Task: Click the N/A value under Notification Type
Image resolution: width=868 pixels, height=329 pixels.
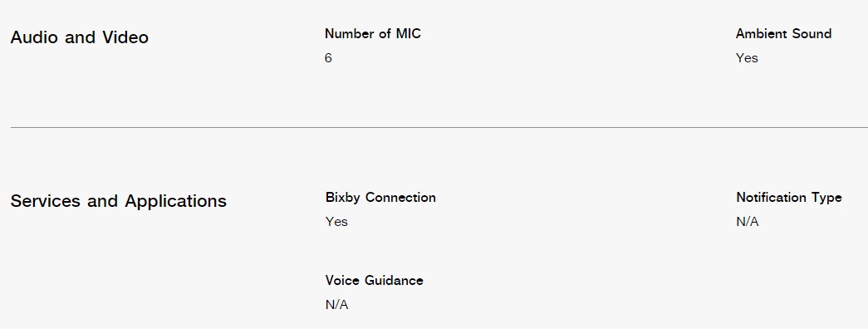Action: (x=748, y=222)
